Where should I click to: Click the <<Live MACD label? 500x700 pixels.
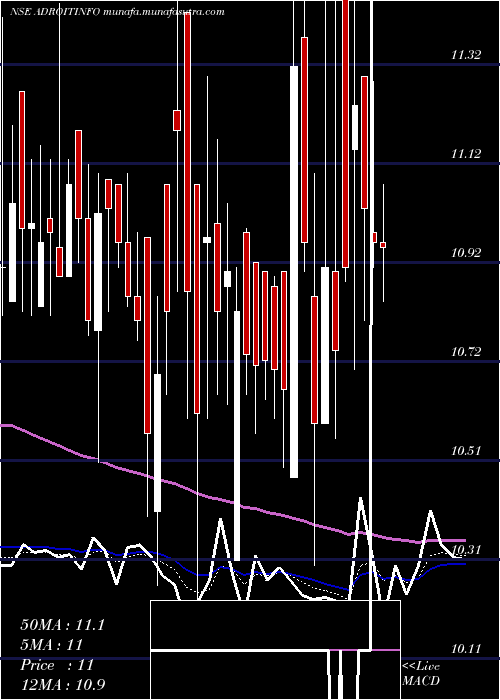pos(421,674)
